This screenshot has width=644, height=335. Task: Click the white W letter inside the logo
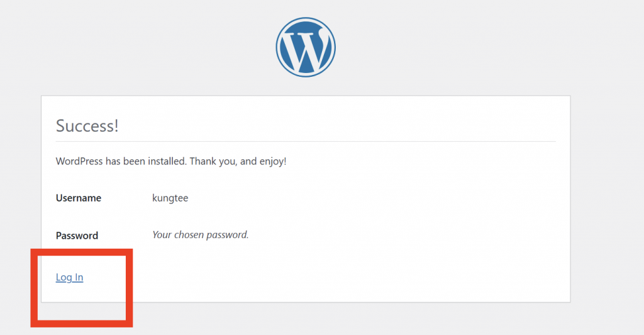[x=306, y=49]
